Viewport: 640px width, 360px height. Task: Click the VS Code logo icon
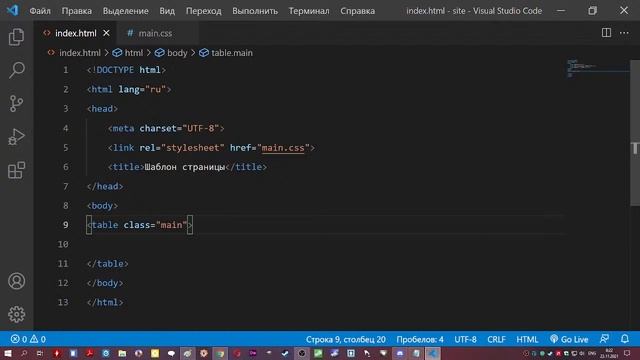[x=12, y=10]
